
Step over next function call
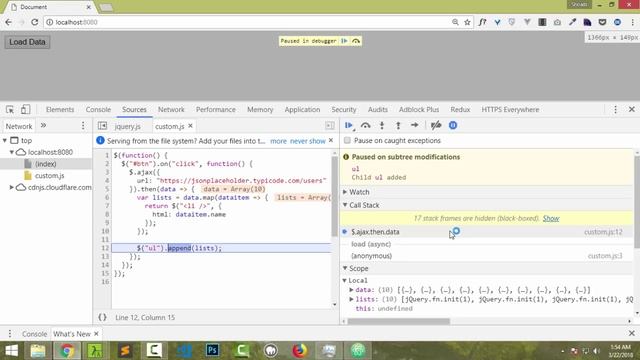(365, 125)
